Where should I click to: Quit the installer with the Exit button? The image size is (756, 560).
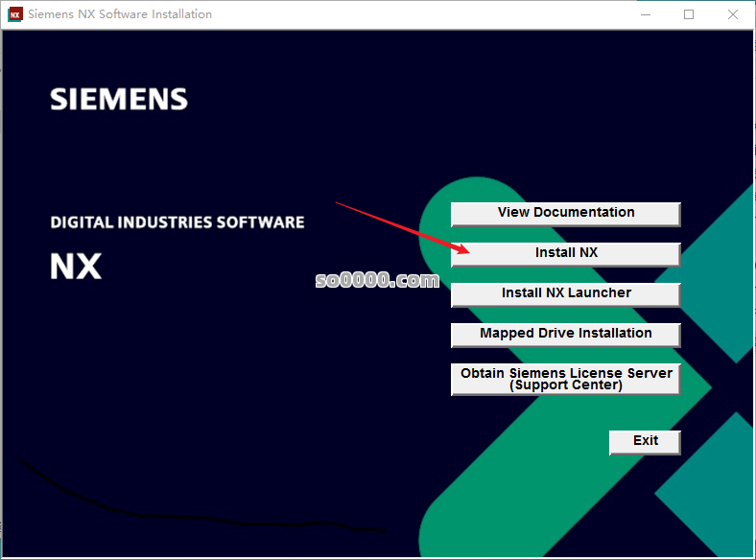coord(645,441)
